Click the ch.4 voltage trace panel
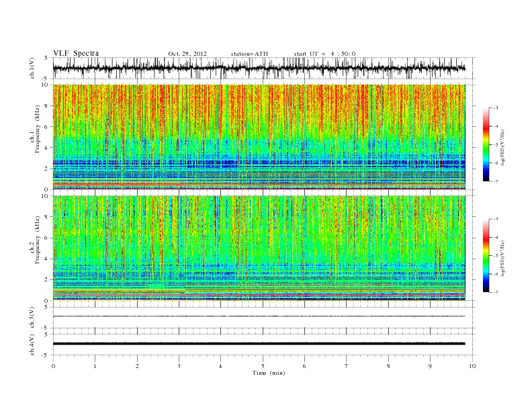The image size is (532, 411). [264, 345]
